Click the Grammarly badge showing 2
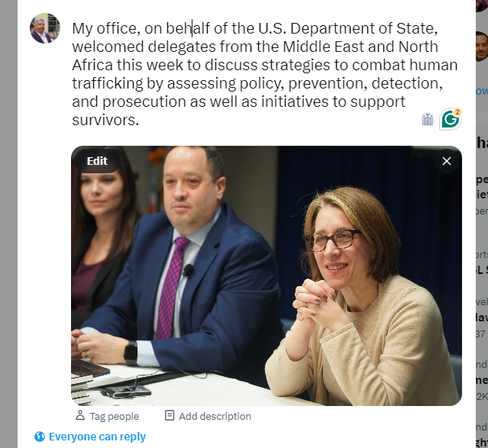The image size is (488, 448). [x=457, y=112]
